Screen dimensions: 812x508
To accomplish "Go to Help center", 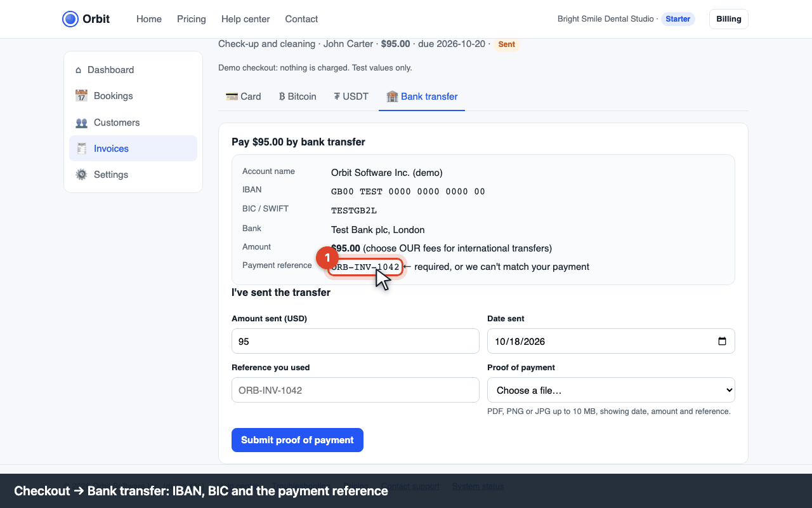I will (x=246, y=19).
